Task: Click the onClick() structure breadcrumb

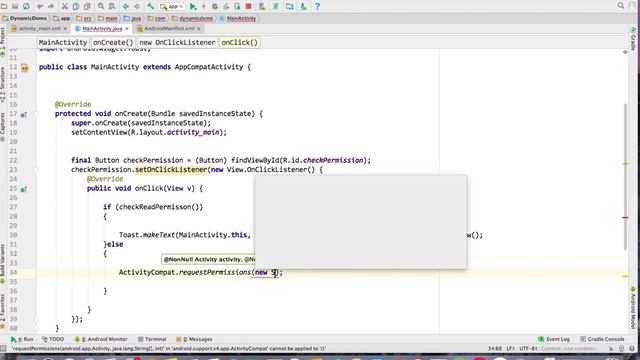Action: pos(240,42)
